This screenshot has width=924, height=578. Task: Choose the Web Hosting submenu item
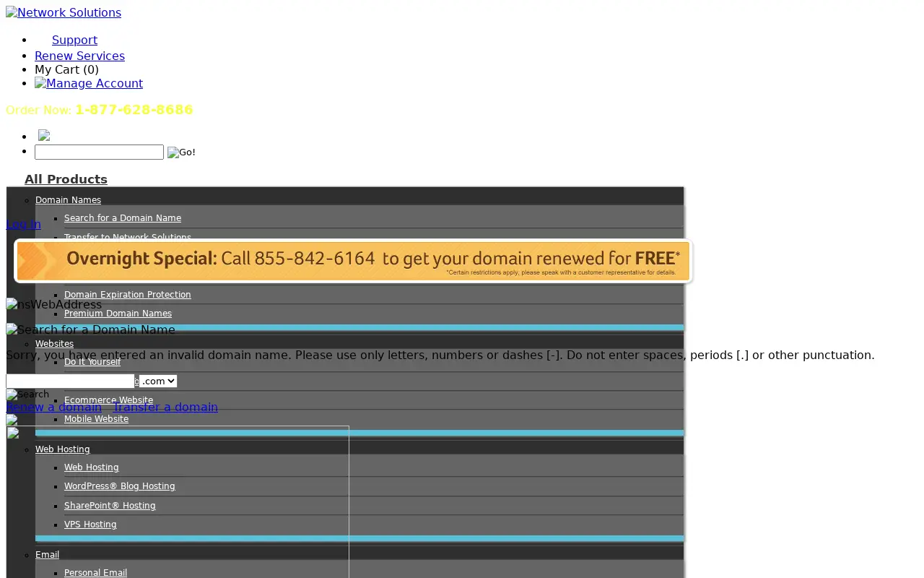click(x=92, y=467)
